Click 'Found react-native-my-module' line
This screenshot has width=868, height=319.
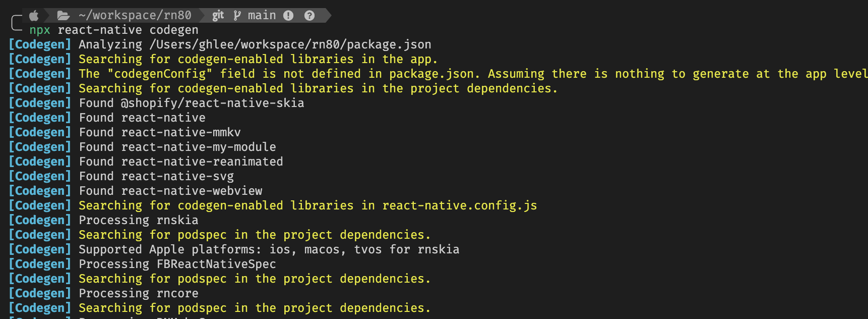click(177, 147)
